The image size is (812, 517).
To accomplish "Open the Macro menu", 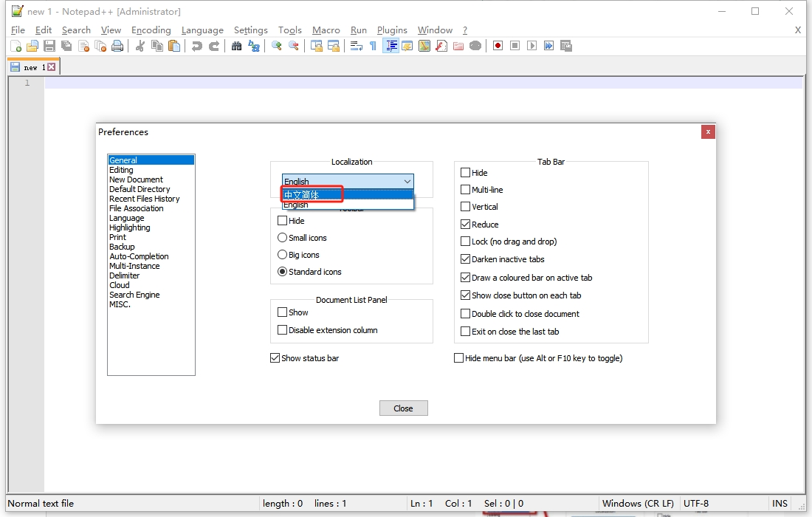I will point(326,30).
